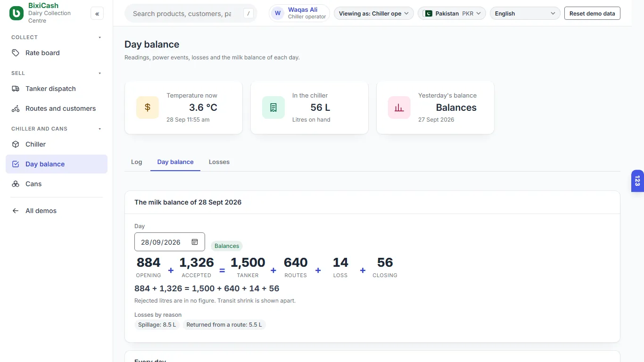The width and height of the screenshot is (644, 362).
Task: Click the Spillage: 8.5 L chip
Action: 157,325
